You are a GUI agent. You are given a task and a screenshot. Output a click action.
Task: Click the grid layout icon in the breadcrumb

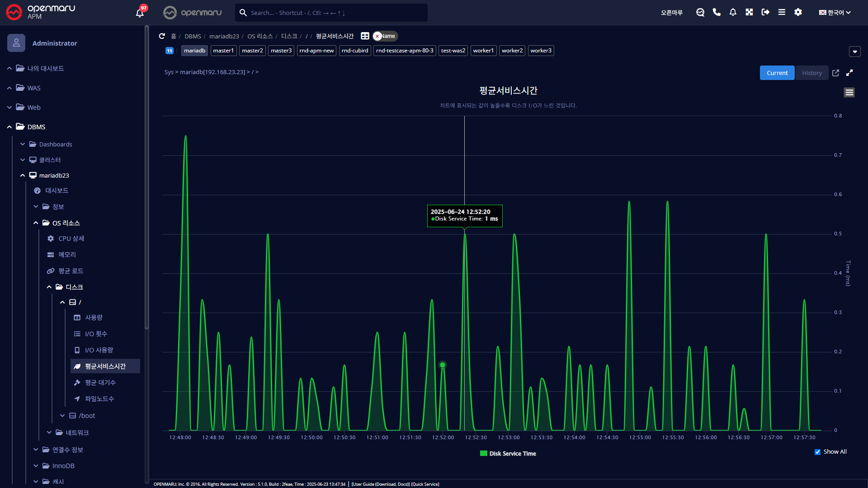(365, 36)
